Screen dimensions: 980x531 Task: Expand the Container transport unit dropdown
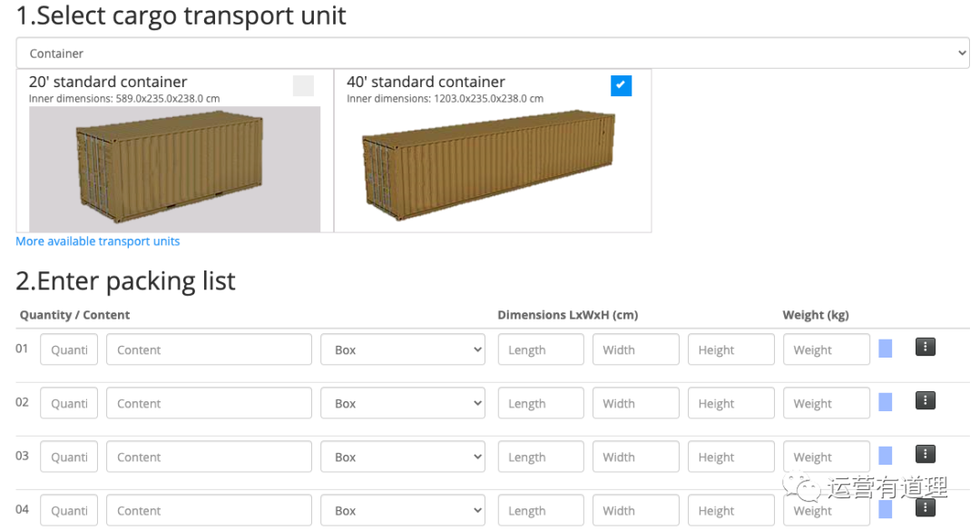point(493,54)
